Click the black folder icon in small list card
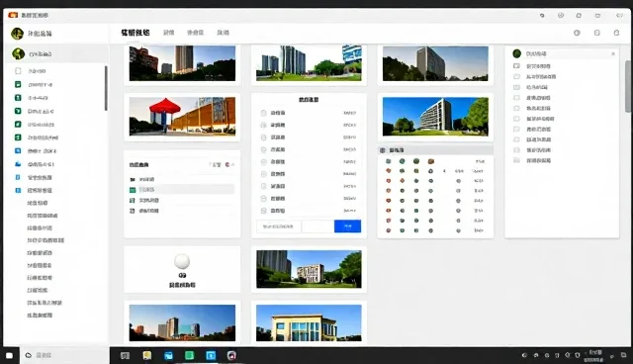 pos(133,179)
